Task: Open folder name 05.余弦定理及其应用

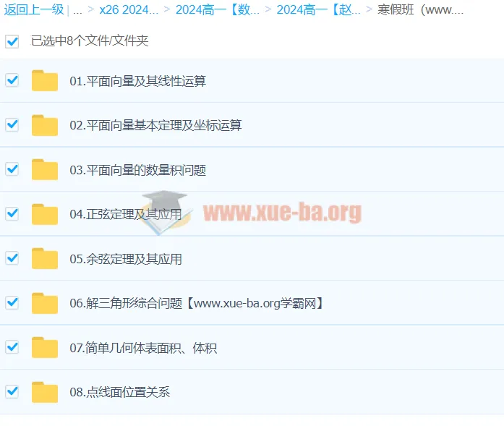Action: coord(126,259)
